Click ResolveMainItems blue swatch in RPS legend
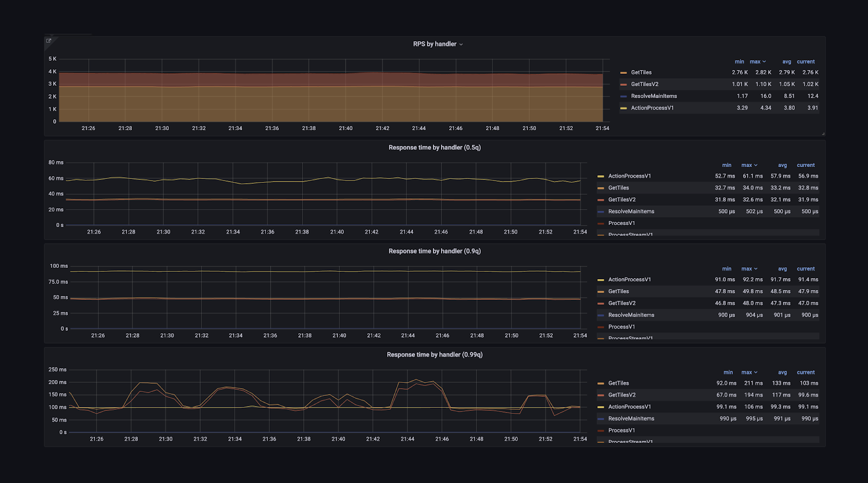 click(x=623, y=96)
